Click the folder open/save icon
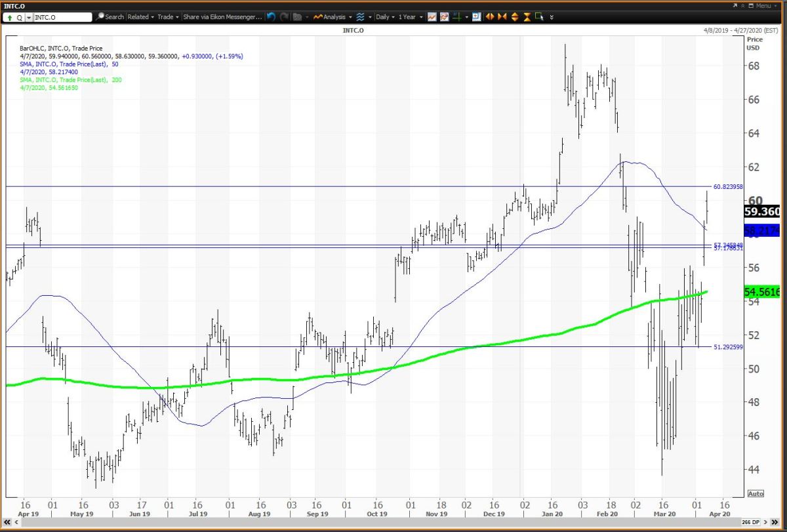The image size is (787, 532). click(x=297, y=16)
